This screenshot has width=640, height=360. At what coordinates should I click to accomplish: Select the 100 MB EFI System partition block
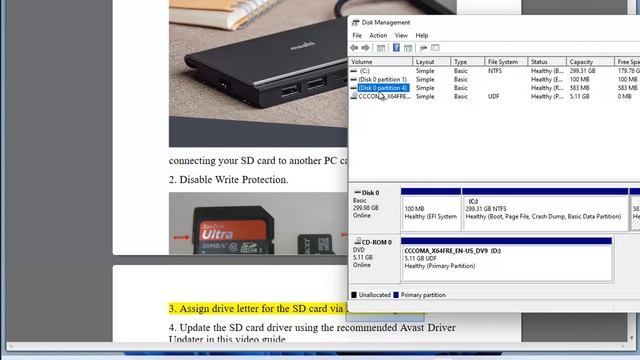coord(431,209)
